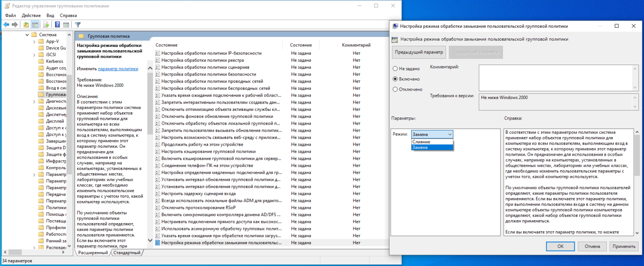
Task: Click icon of Соединение телефон-ПК setting
Action: 158,165
